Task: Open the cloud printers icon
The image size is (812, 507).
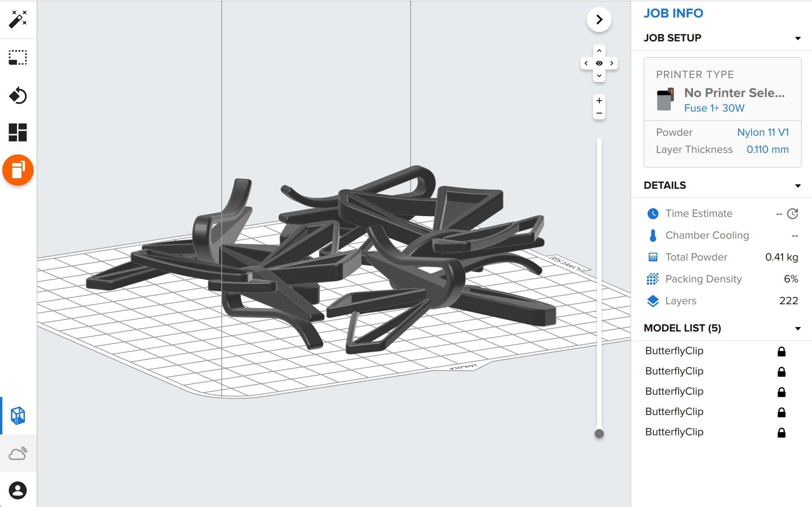Action: pyautogui.click(x=18, y=453)
